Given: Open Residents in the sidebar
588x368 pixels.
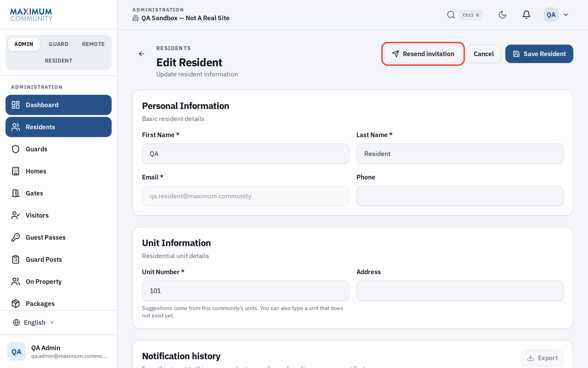Looking at the screenshot, I should (x=59, y=127).
